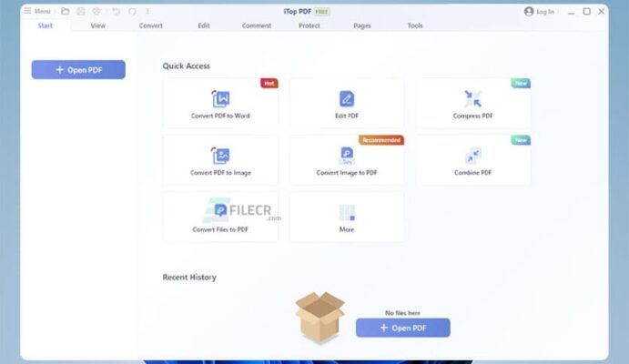
Task: Go to the Protect tab
Action: click(309, 25)
